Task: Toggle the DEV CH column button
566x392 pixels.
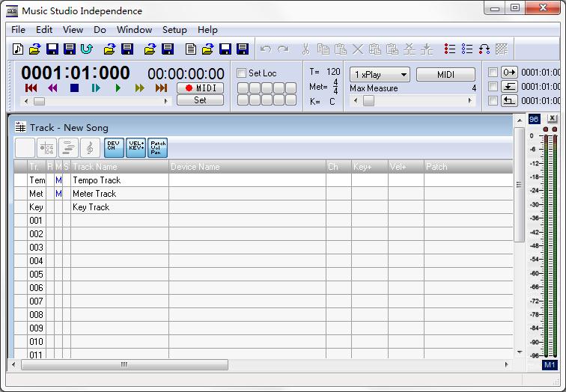Action: pos(114,147)
